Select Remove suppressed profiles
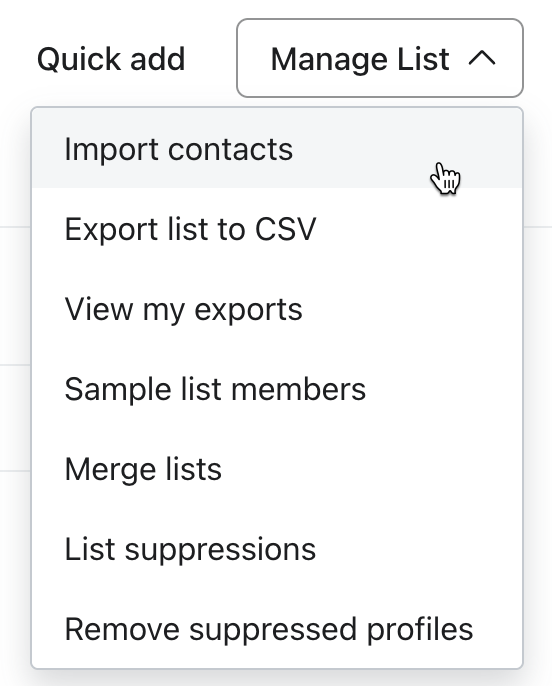This screenshot has height=686, width=552. (x=277, y=629)
